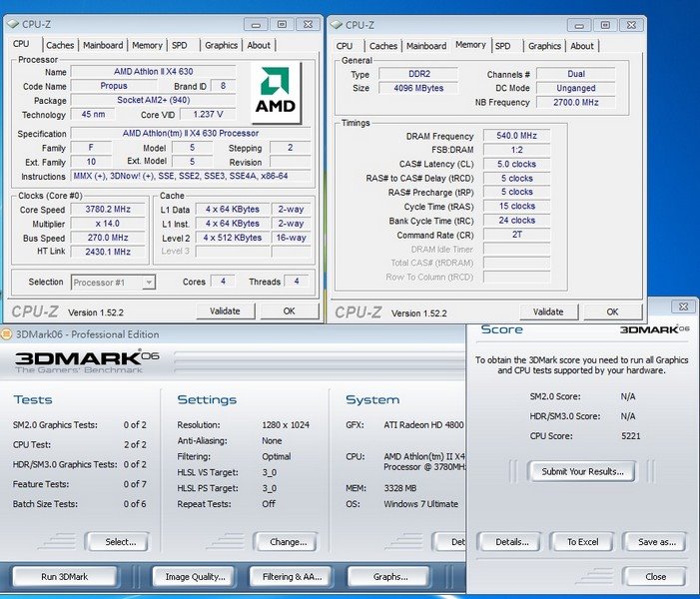Select SPD tab in right CPU-Z window

point(502,46)
